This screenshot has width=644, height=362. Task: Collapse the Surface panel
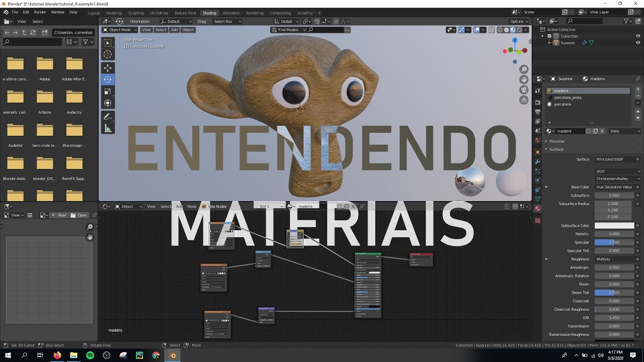[556, 149]
